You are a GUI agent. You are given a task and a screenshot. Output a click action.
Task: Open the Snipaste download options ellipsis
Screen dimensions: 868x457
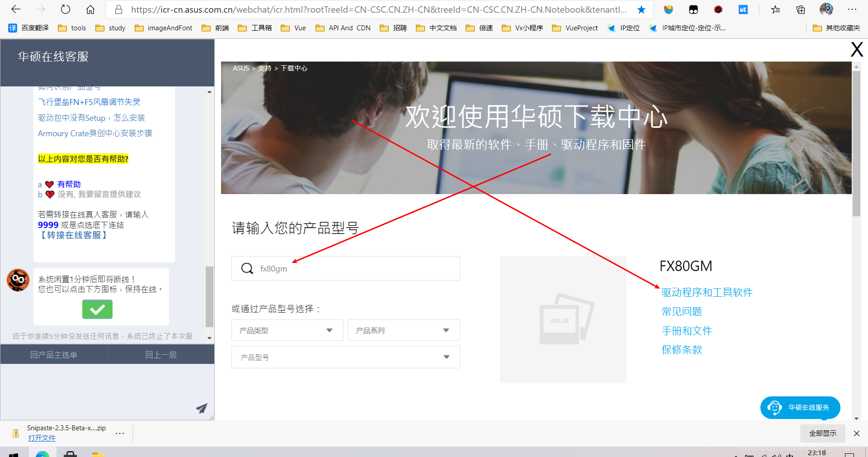point(119,433)
